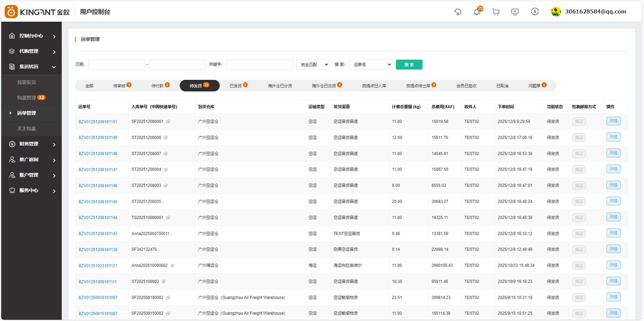Click the KINGANT logo
644x321 pixels.
pos(36,12)
